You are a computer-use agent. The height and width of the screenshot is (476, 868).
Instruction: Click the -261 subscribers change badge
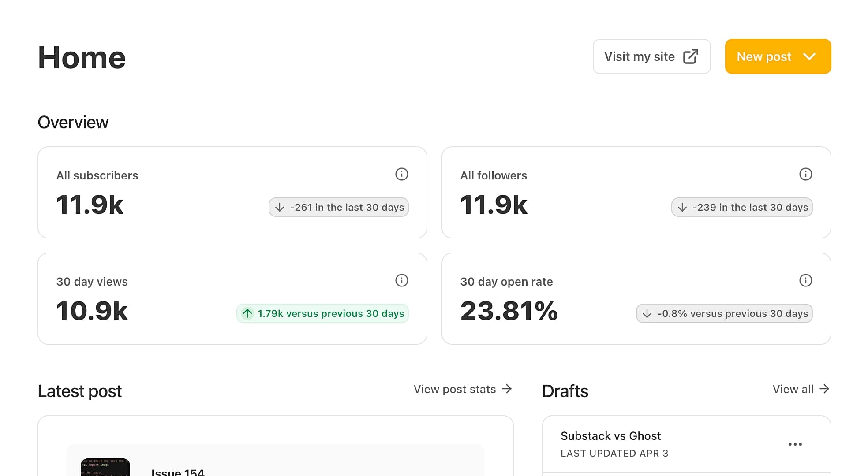tap(339, 207)
